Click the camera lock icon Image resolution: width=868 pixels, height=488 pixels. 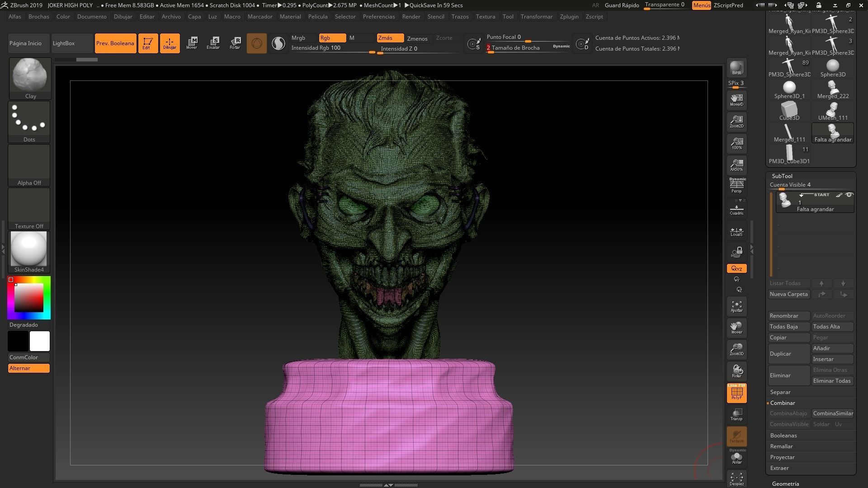[x=736, y=253]
